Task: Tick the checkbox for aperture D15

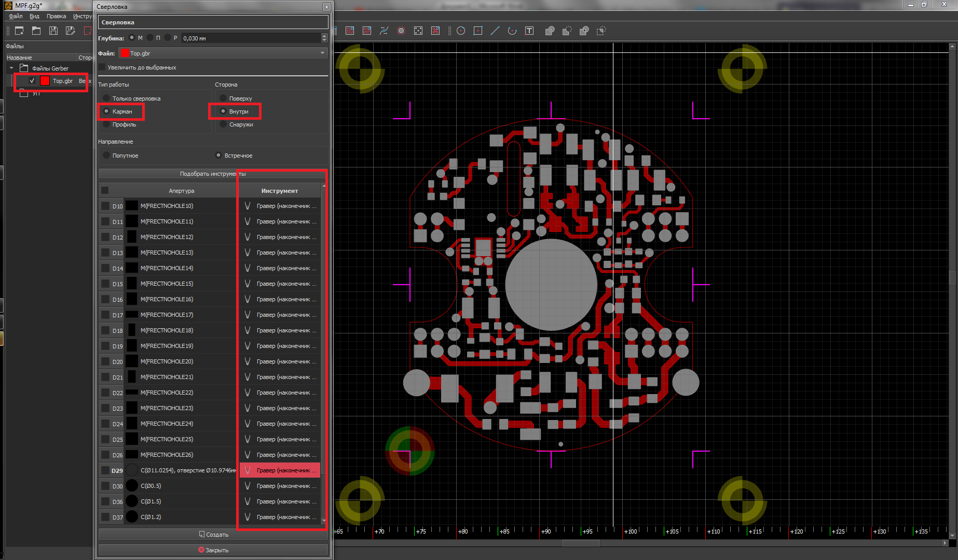Action: pyautogui.click(x=105, y=284)
